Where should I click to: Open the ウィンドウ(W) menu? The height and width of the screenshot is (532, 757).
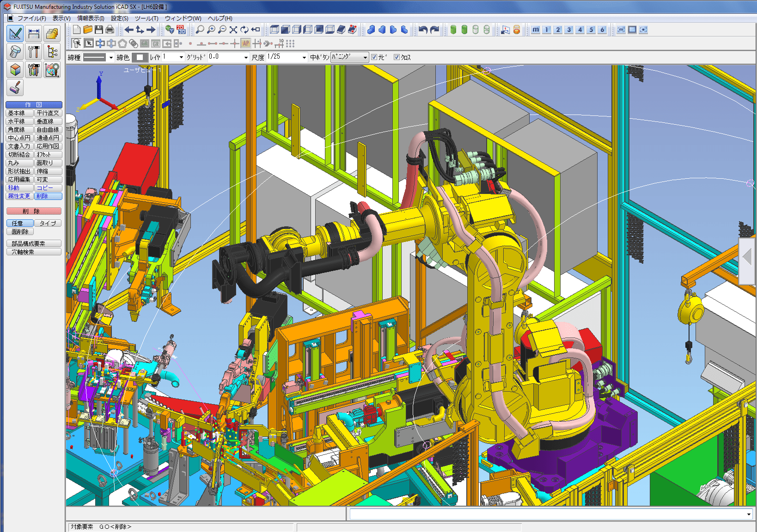183,18
